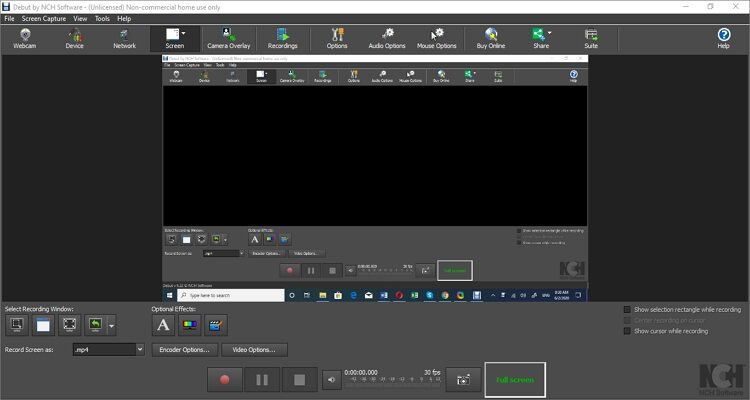The width and height of the screenshot is (750, 400).
Task: Click the audio level meter bar
Action: (393, 383)
